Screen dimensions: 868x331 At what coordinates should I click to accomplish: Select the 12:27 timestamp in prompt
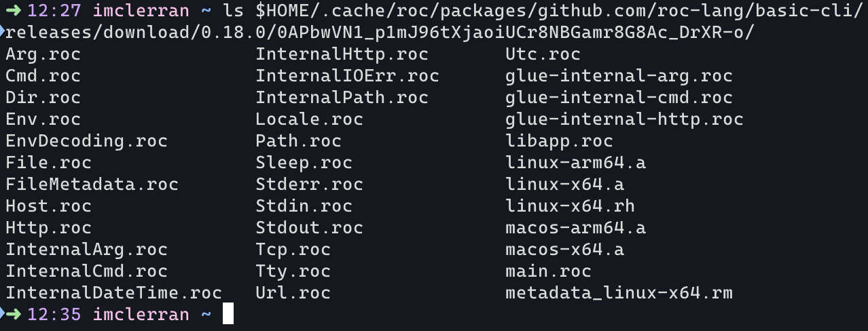(54, 11)
